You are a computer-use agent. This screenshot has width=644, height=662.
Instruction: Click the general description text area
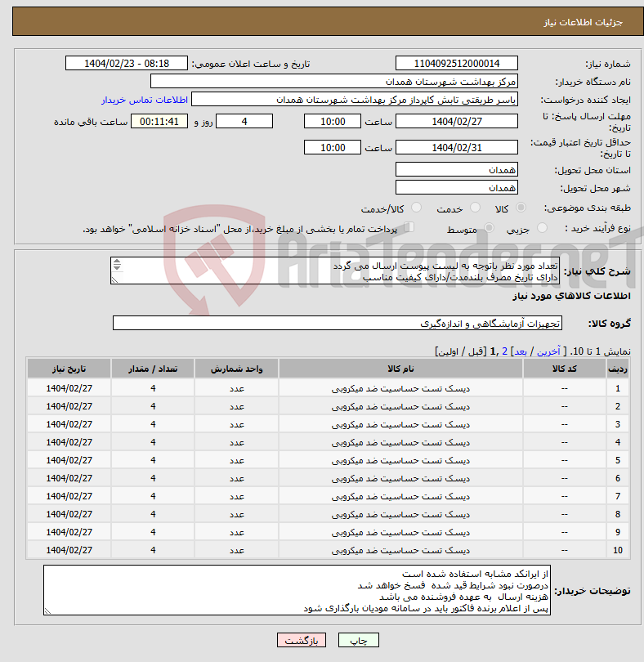(335, 271)
